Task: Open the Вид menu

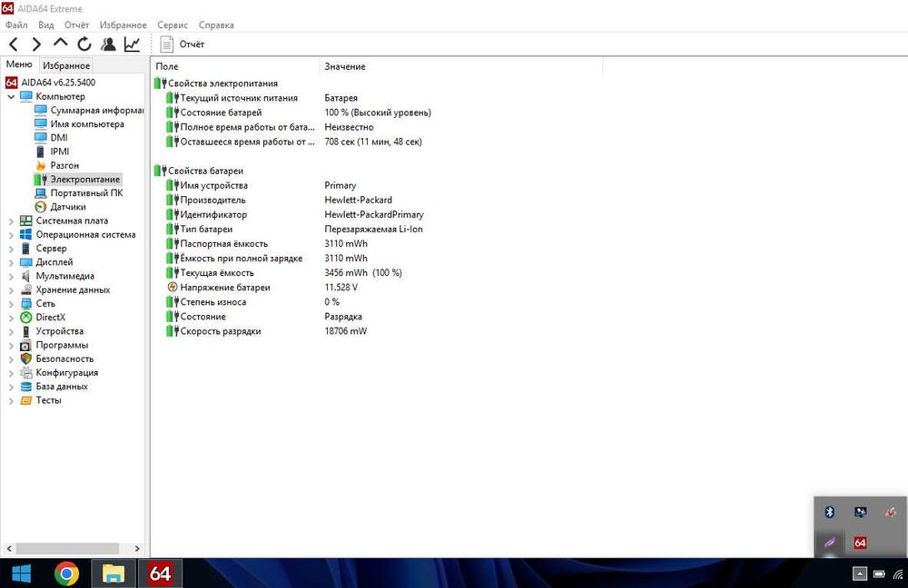Action: (x=46, y=24)
